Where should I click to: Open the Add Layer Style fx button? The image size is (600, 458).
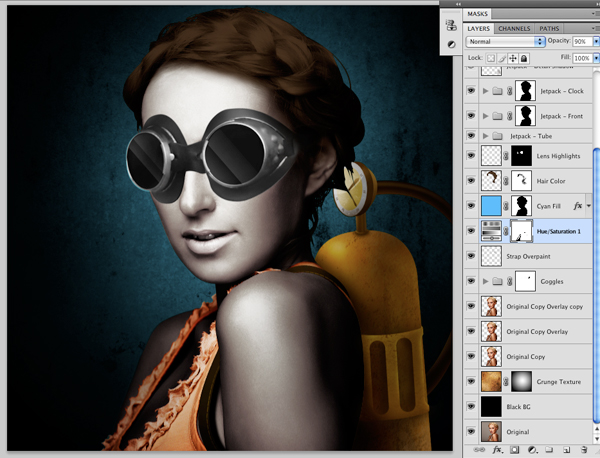[x=497, y=450]
